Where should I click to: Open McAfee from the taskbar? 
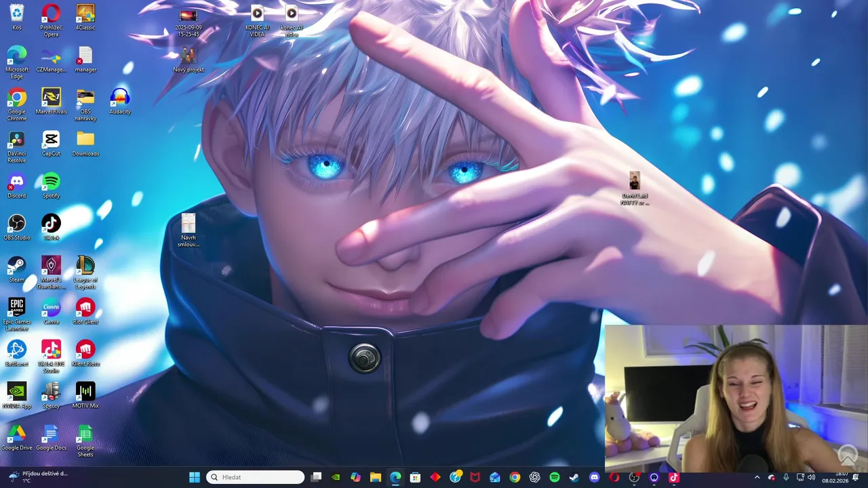click(x=475, y=477)
